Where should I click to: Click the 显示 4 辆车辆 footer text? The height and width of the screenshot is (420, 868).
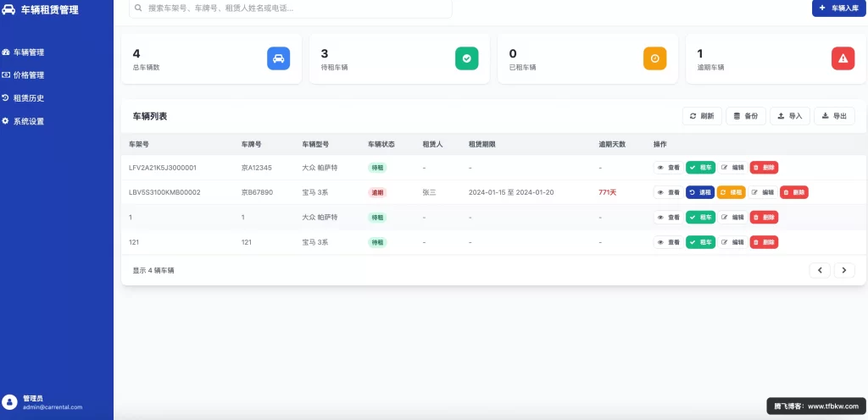coord(153,270)
